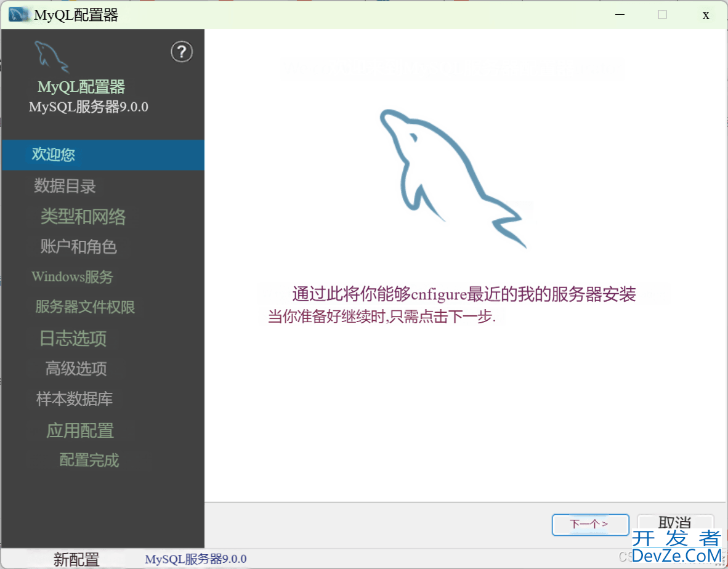Close the MyQL配置器 window

coord(706,15)
